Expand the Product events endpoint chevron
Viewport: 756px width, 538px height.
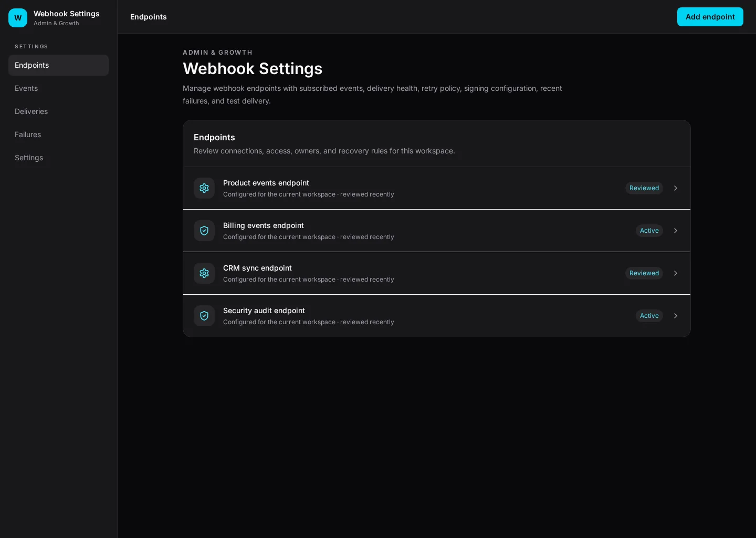pos(676,188)
